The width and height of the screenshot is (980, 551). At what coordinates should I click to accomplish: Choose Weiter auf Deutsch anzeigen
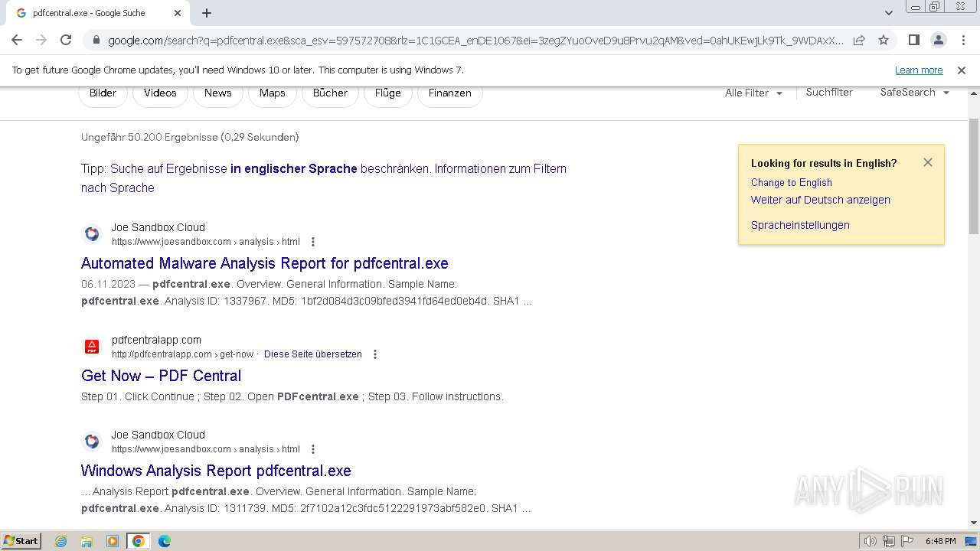pyautogui.click(x=820, y=200)
